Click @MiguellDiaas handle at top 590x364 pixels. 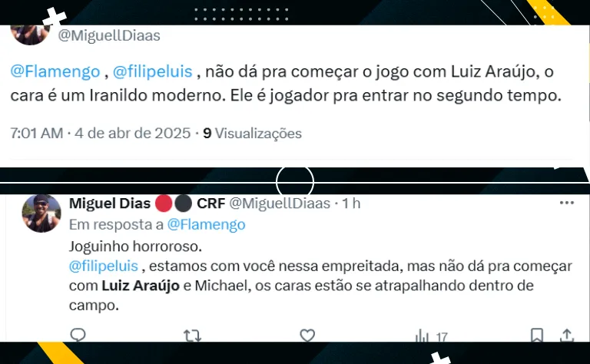(x=109, y=35)
